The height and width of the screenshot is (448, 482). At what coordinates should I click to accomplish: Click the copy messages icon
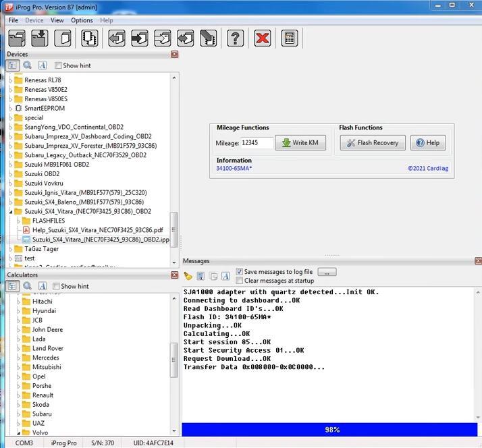213,276
